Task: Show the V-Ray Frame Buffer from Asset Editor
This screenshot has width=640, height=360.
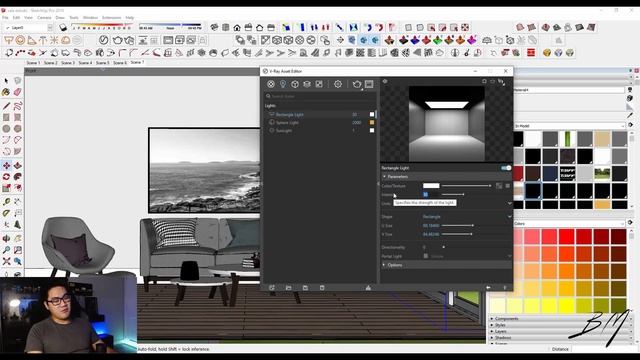Action: [x=369, y=84]
